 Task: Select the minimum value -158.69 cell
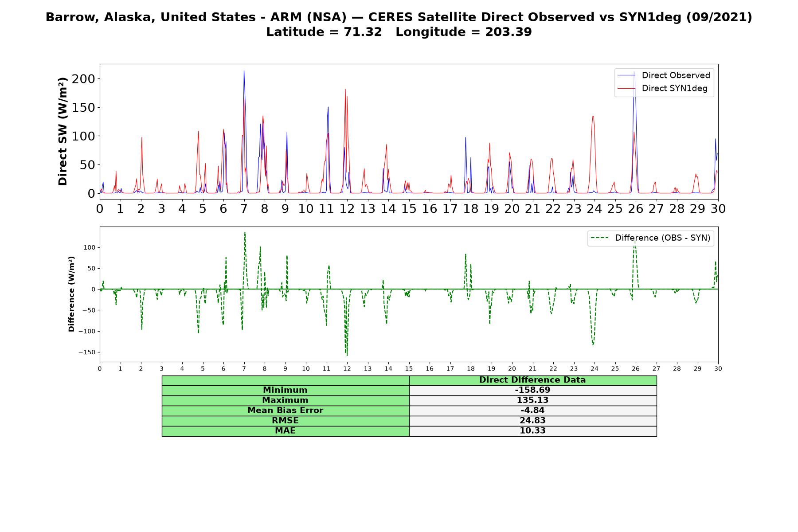tap(532, 390)
